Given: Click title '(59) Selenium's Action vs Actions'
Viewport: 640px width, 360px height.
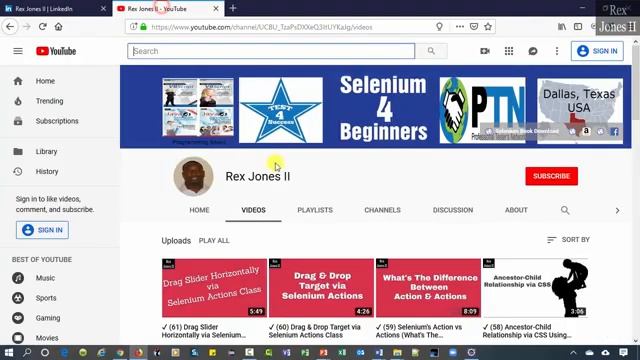Looking at the screenshot, I should (x=419, y=331).
